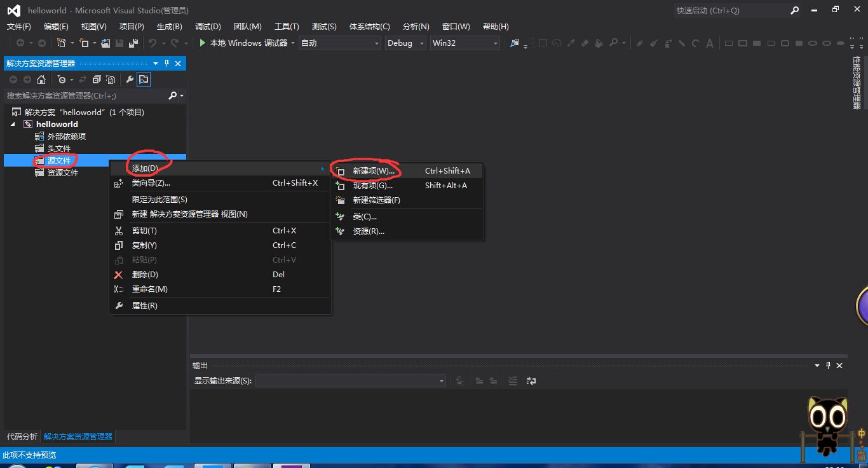Select the 资源文件 folder
This screenshot has width=868, height=468.
63,173
